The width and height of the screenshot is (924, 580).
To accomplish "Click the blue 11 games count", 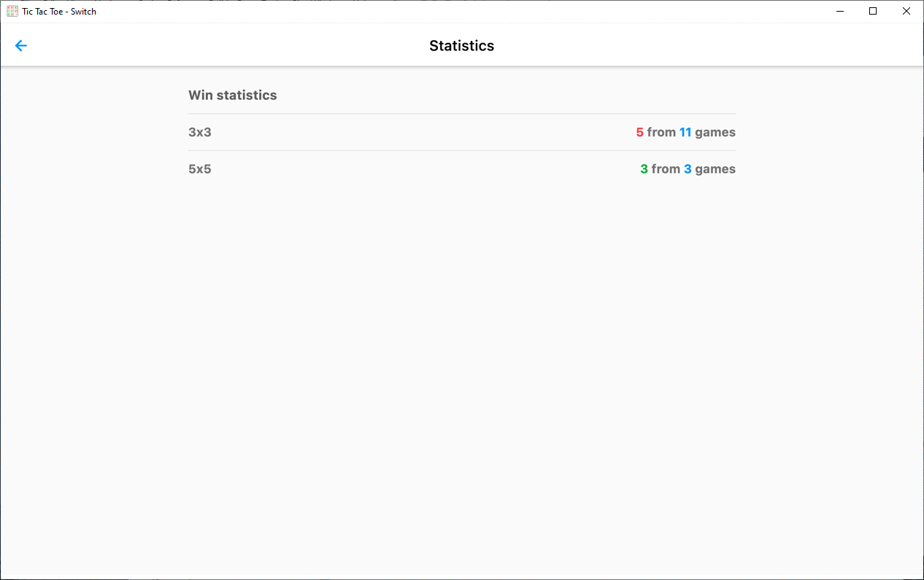I will [685, 133].
